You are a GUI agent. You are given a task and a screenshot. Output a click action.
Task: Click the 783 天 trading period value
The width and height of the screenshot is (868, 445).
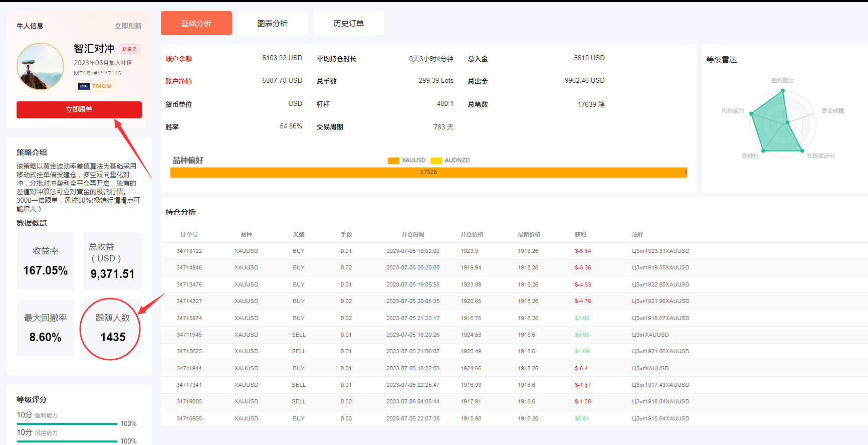[444, 127]
